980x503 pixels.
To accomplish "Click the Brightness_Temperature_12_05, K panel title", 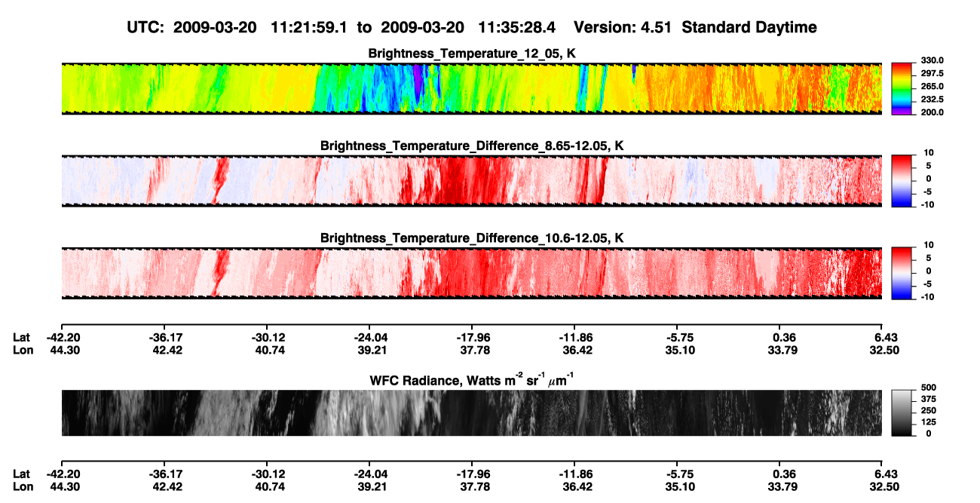I will pos(472,54).
